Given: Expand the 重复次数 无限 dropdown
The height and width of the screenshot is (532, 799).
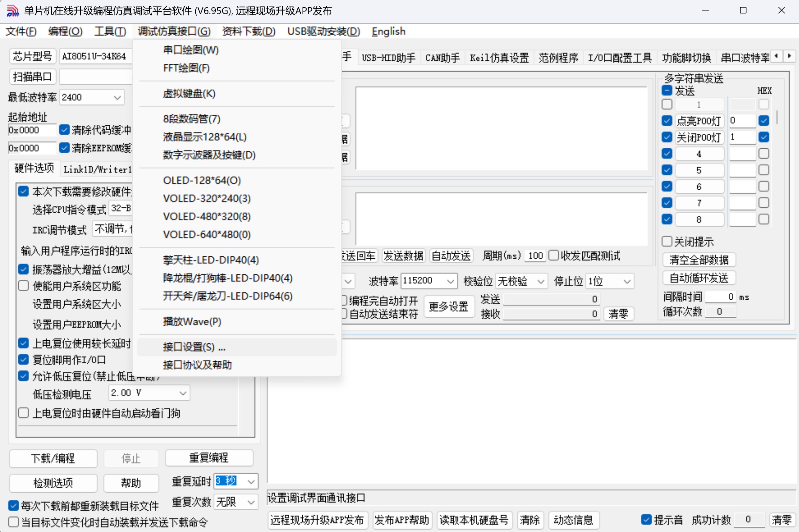Looking at the screenshot, I should point(251,502).
